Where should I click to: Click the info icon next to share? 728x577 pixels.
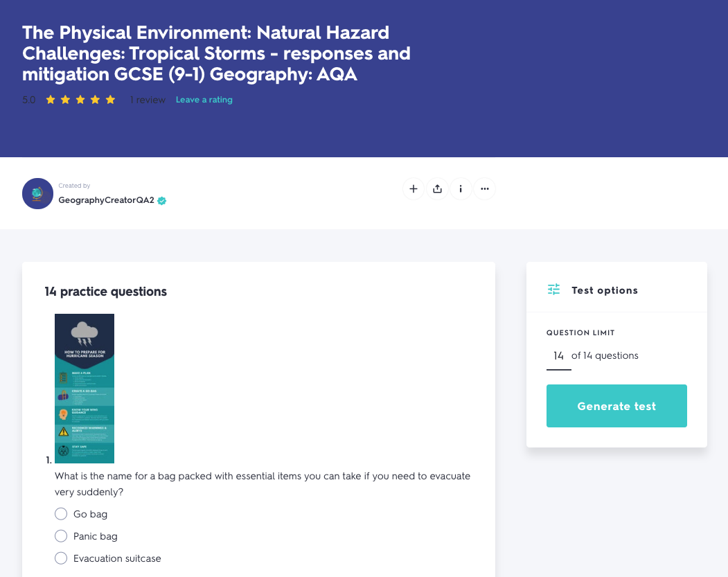click(x=461, y=188)
